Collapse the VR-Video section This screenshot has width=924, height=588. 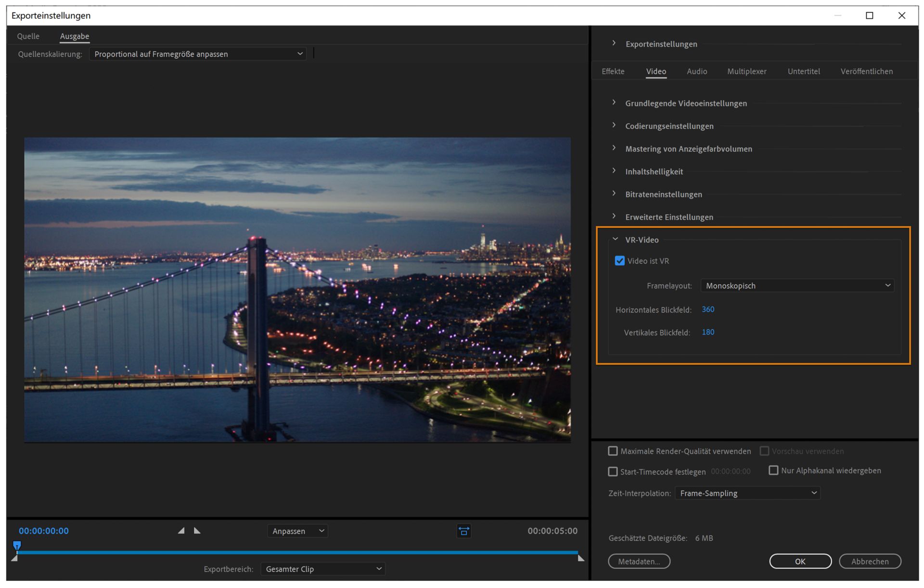(x=615, y=239)
